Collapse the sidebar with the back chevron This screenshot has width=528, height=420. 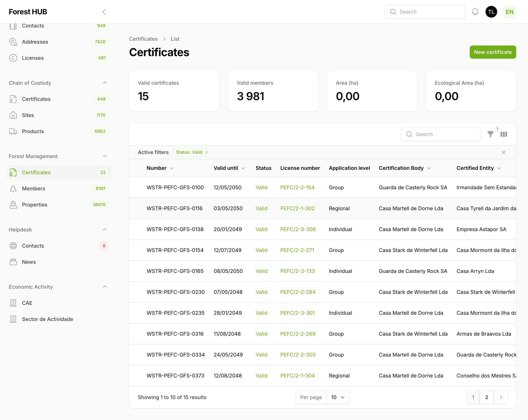click(104, 12)
